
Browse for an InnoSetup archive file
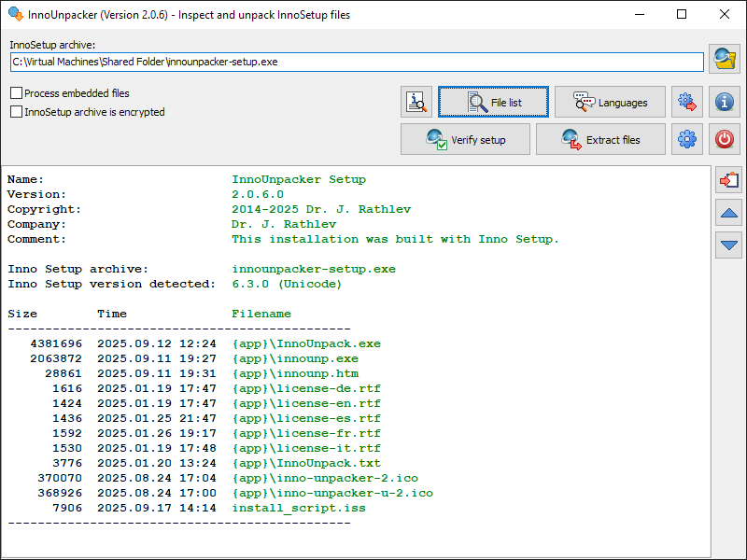tap(724, 60)
